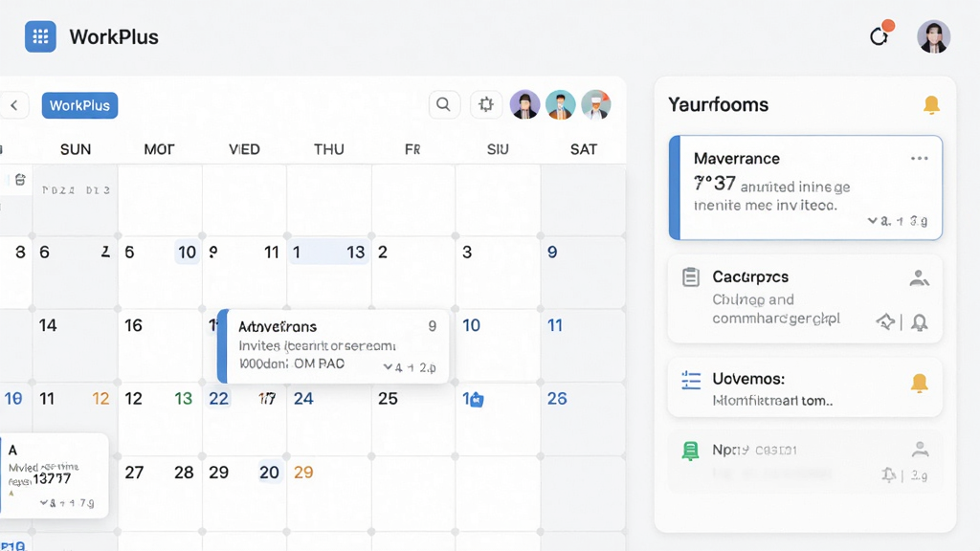Select orange date 12

tap(100, 399)
